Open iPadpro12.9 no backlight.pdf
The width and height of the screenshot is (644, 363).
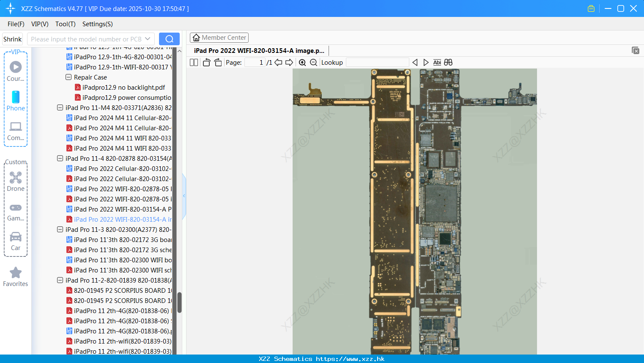point(120,87)
